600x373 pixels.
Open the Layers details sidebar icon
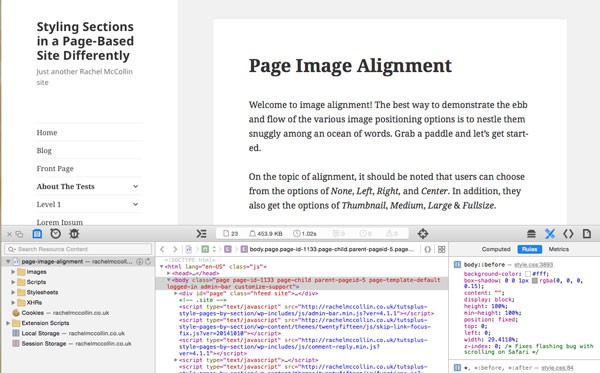pos(531,234)
